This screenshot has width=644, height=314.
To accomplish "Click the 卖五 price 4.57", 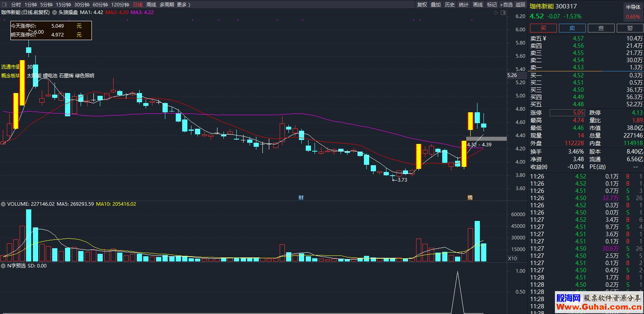I will point(578,38).
